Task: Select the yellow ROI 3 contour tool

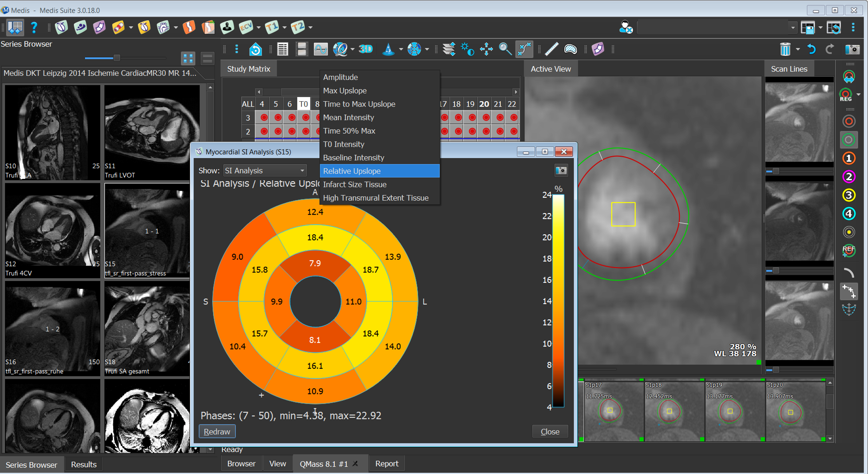Action: pyautogui.click(x=848, y=195)
